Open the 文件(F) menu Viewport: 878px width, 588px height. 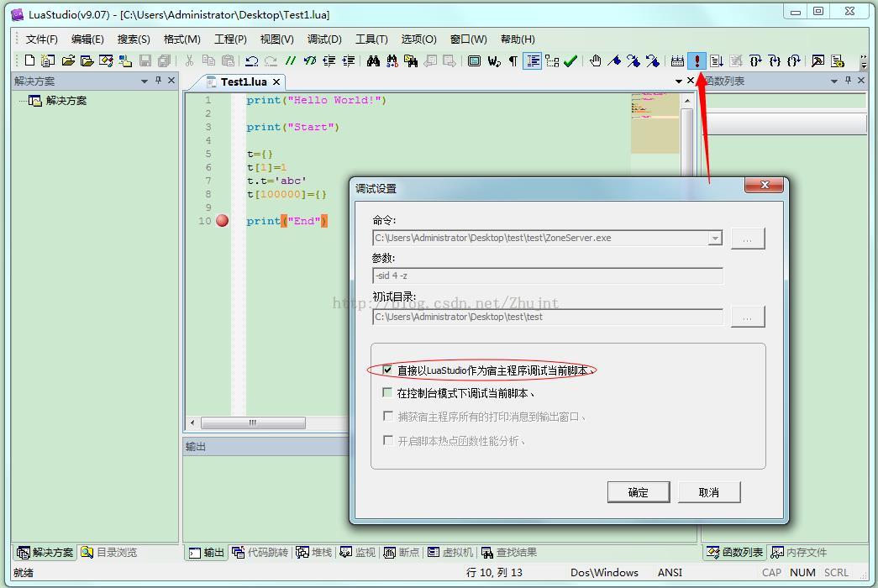[x=41, y=39]
